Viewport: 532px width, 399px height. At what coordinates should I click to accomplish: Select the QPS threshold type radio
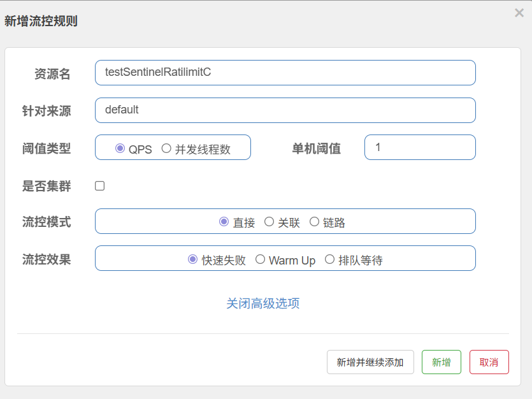tap(120, 149)
